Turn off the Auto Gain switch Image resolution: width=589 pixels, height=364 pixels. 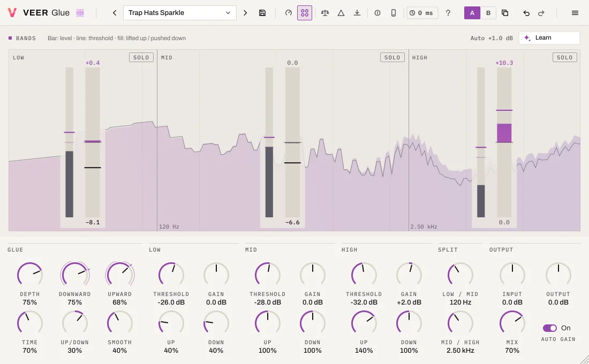pos(550,328)
